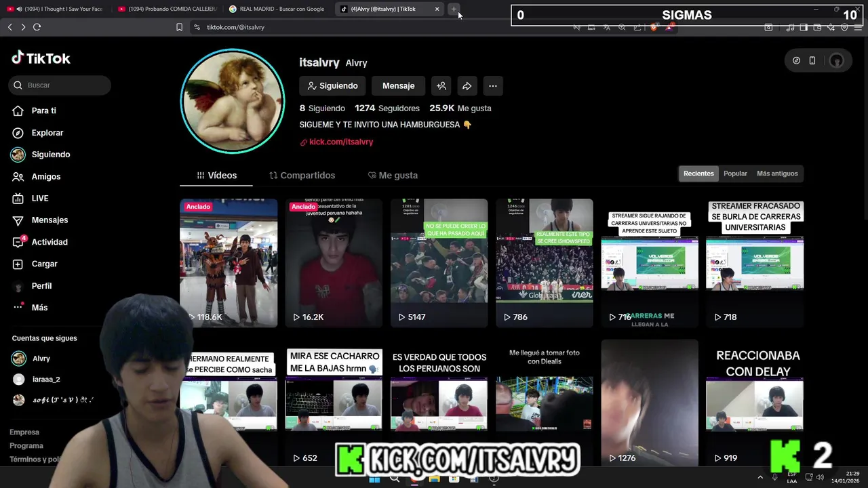Focus the Buscar search field
The width and height of the screenshot is (868, 488).
(x=60, y=85)
